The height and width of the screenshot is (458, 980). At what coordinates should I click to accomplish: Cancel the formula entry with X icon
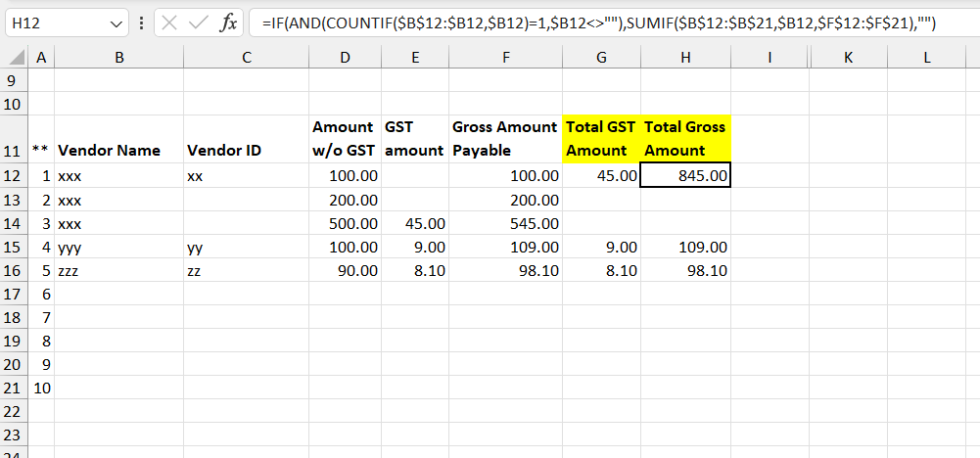click(x=168, y=23)
